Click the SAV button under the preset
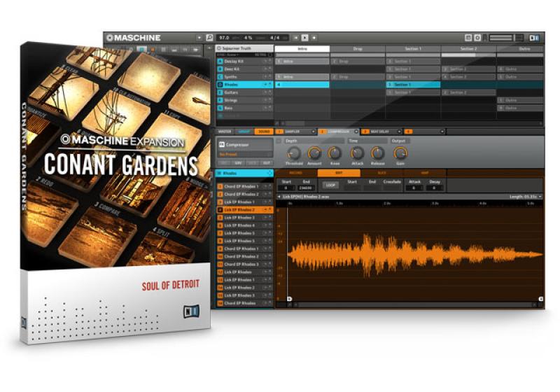This screenshot has width=560, height=392. (x=238, y=163)
